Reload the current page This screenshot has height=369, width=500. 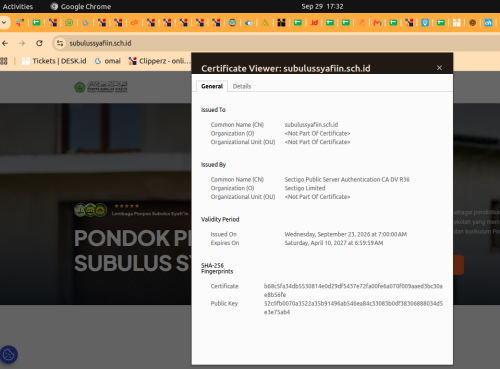pyautogui.click(x=39, y=43)
